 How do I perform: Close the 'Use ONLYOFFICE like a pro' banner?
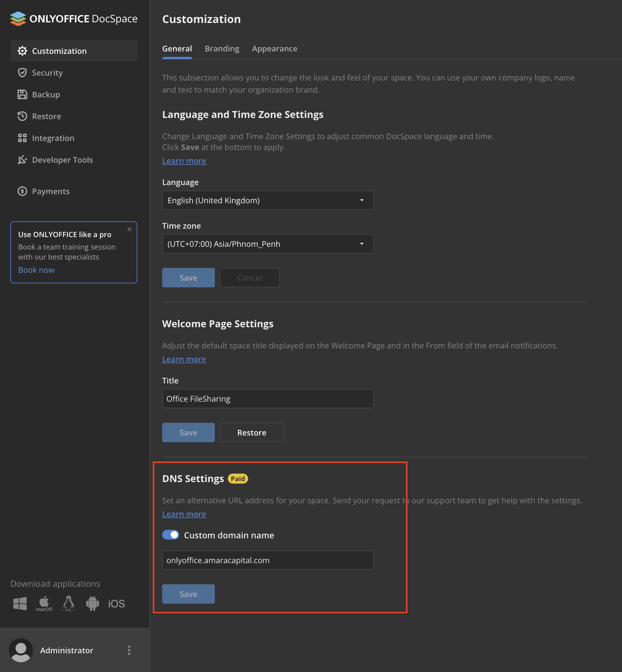(x=129, y=229)
